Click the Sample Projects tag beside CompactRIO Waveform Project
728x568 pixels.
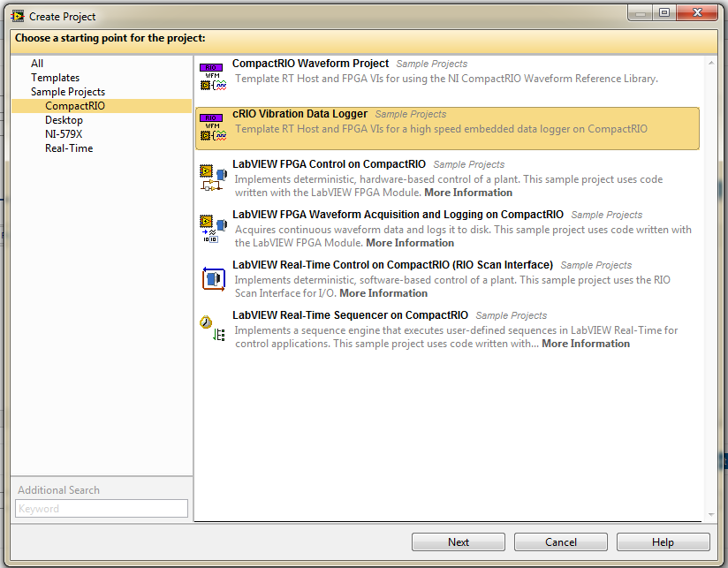coord(432,64)
